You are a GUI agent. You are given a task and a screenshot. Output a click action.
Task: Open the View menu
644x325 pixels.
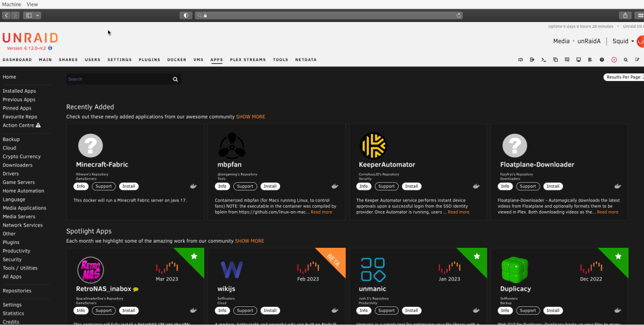coord(32,4)
